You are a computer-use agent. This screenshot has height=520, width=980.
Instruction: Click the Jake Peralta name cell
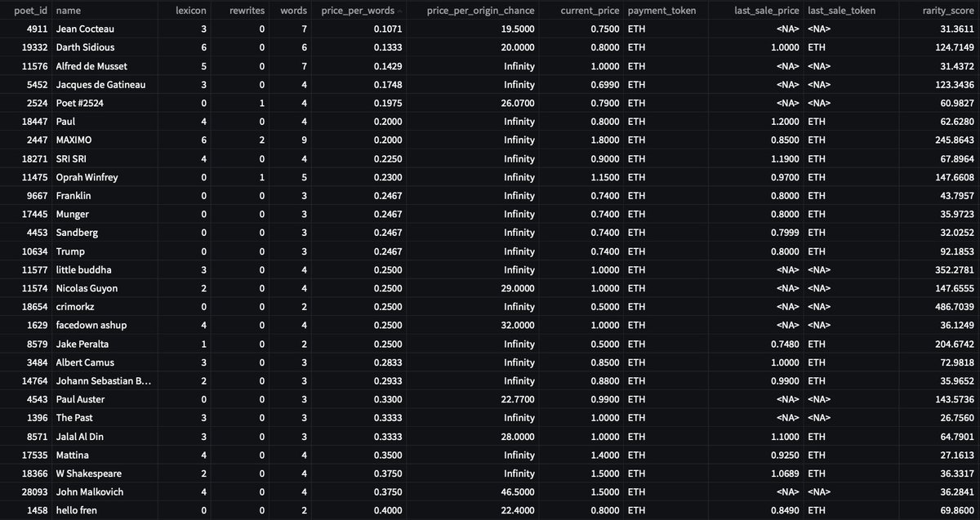[x=82, y=344]
